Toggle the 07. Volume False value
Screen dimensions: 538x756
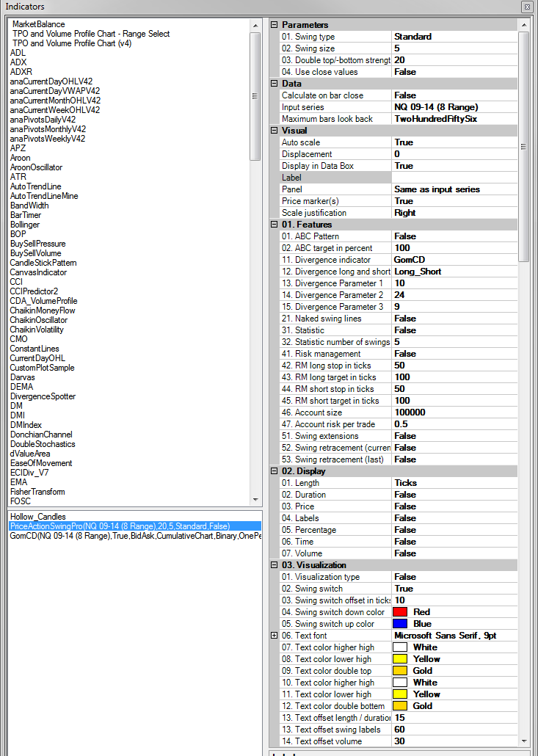click(454, 553)
